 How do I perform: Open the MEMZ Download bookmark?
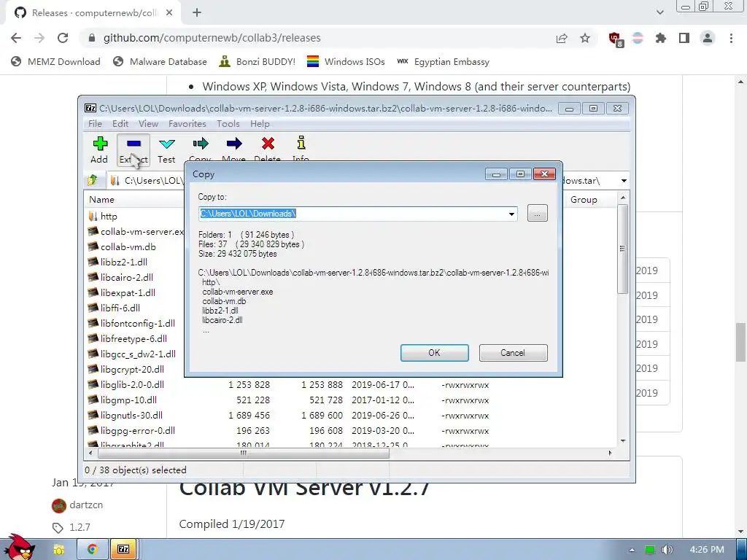55,62
